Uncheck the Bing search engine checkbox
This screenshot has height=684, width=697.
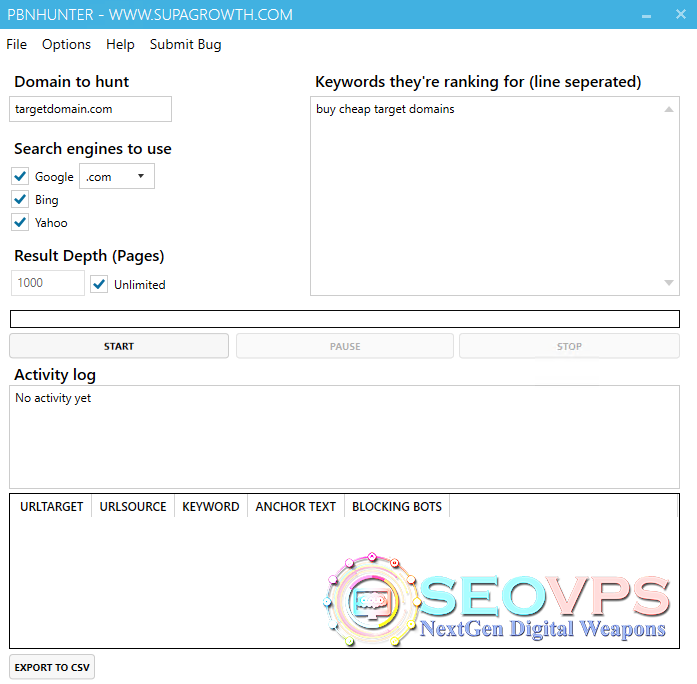tap(20, 200)
